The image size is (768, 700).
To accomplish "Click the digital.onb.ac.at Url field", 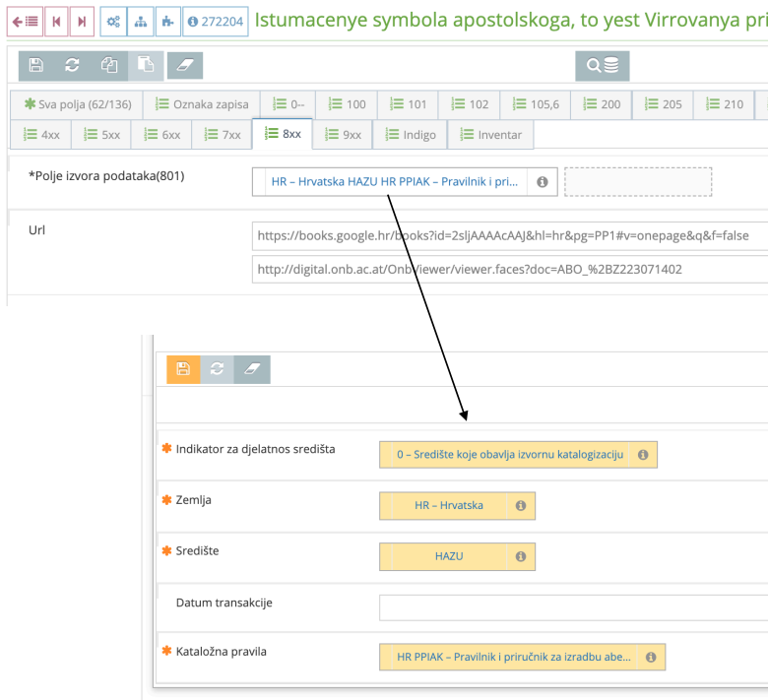I will click(510, 270).
